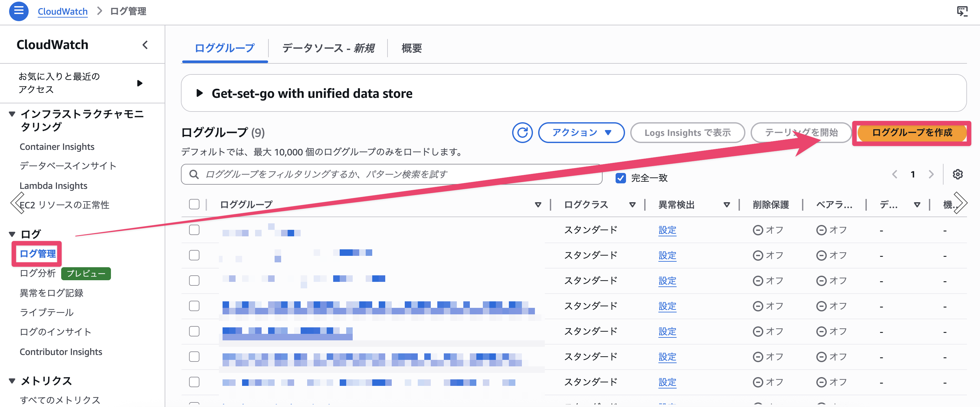Image resolution: width=980 pixels, height=407 pixels.
Task: Check the first log group row
Action: click(194, 230)
